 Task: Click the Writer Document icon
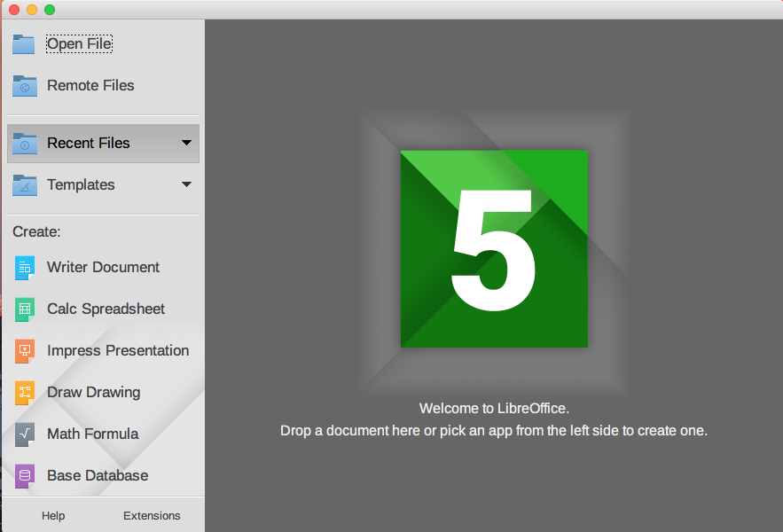coord(25,267)
